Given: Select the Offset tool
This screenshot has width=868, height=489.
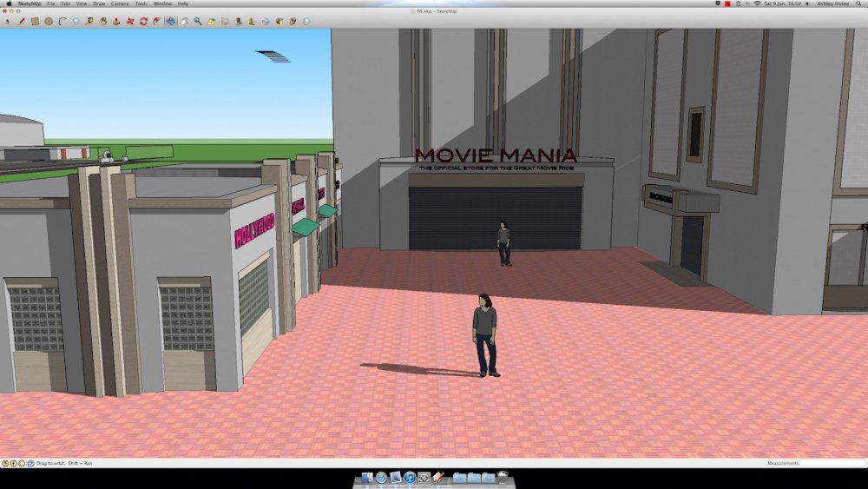Looking at the screenshot, I should pos(157,22).
